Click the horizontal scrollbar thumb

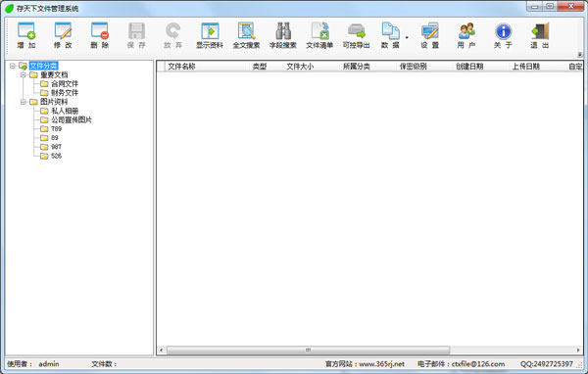(308, 351)
